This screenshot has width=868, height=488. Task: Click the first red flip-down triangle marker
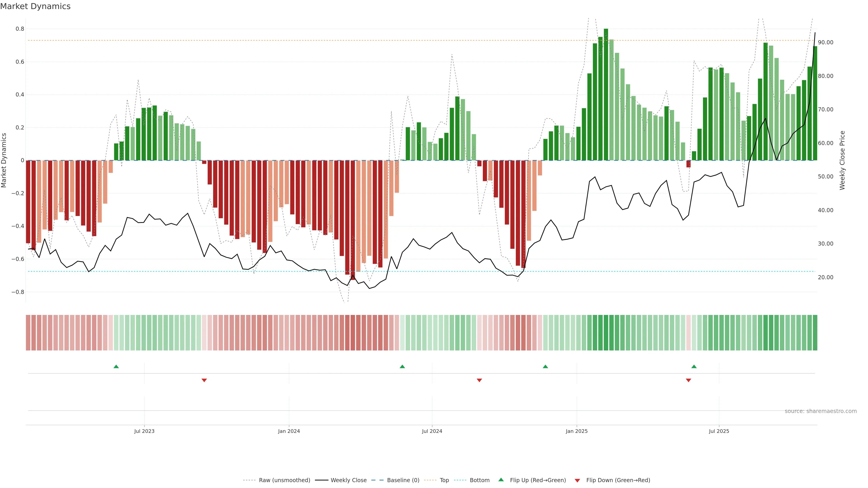[204, 380]
